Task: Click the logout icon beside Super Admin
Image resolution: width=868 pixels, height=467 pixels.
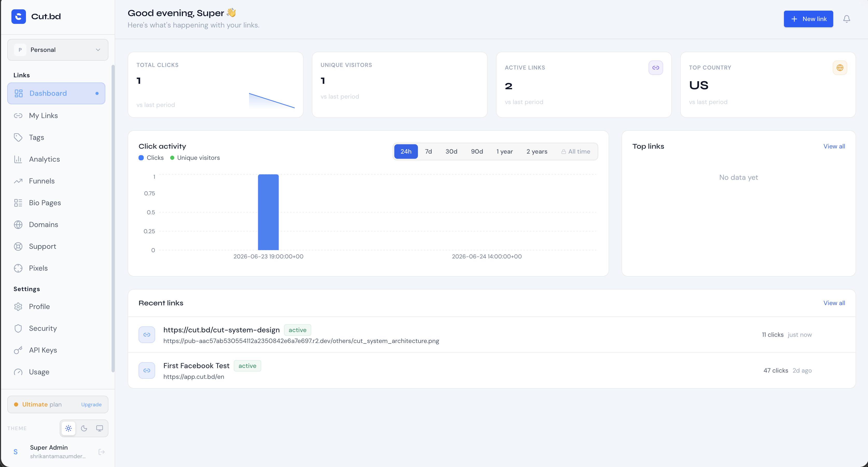Action: pos(101,452)
